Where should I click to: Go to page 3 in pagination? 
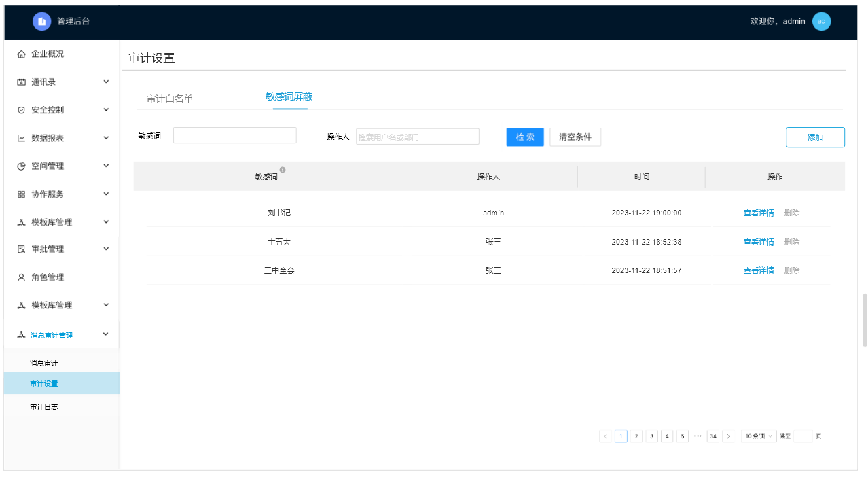[651, 436]
